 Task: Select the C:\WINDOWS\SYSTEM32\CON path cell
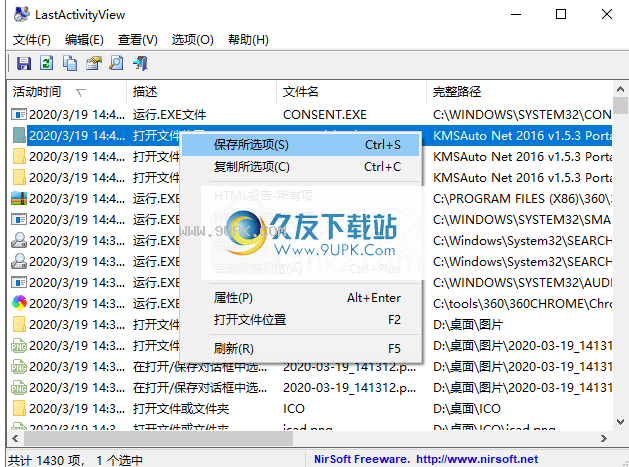pyautogui.click(x=522, y=115)
